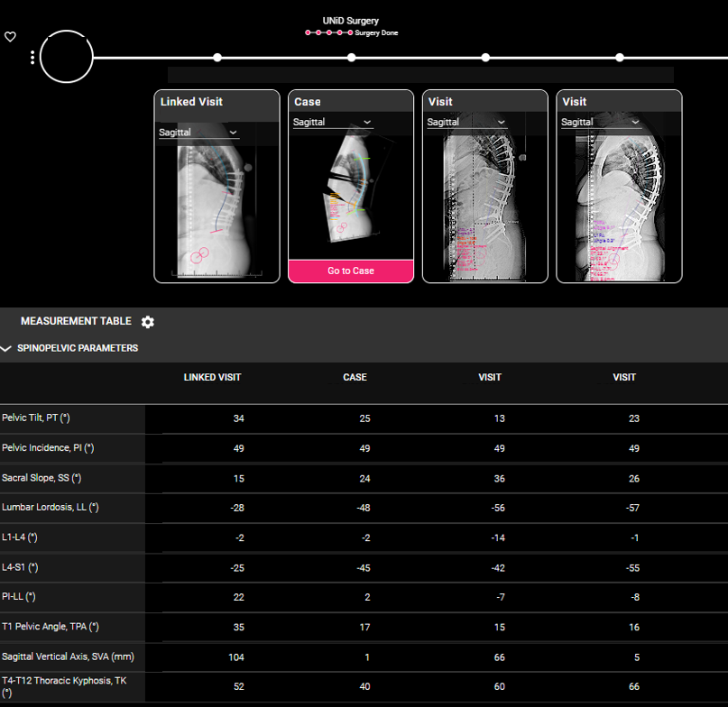Open measurement table settings gear
Screen dimensions: 728x707
(148, 322)
